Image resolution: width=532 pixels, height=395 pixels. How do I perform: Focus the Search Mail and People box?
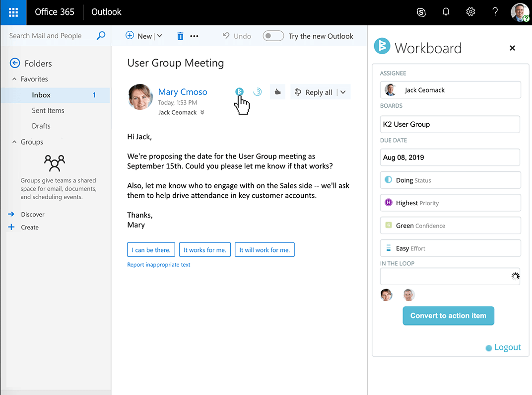point(46,36)
